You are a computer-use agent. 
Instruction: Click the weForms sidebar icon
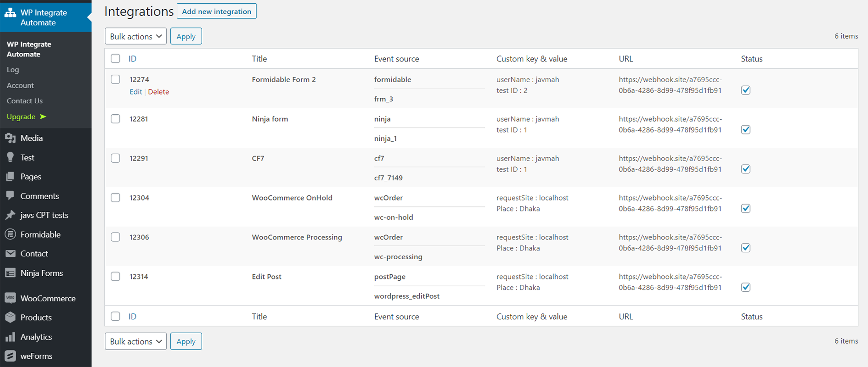(10, 356)
